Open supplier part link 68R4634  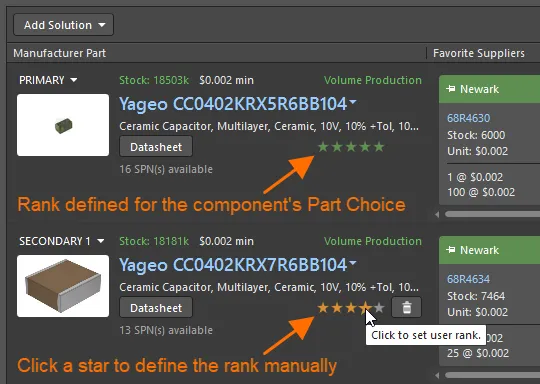click(x=468, y=279)
